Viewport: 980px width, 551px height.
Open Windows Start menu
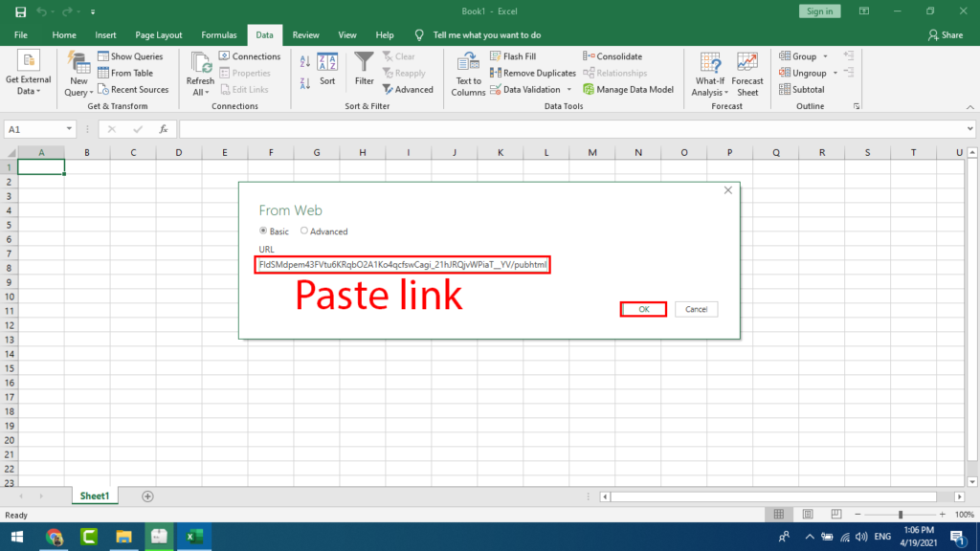(x=17, y=537)
